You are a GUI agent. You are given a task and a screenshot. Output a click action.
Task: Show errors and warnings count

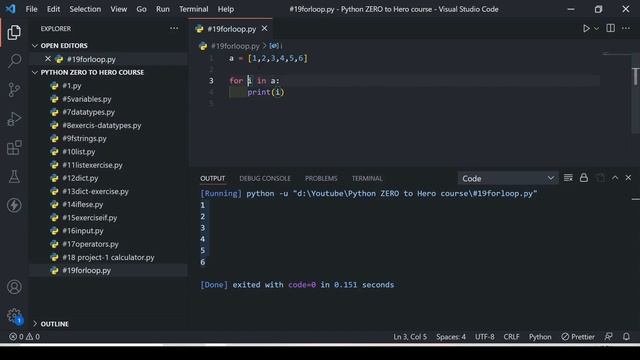click(x=24, y=337)
